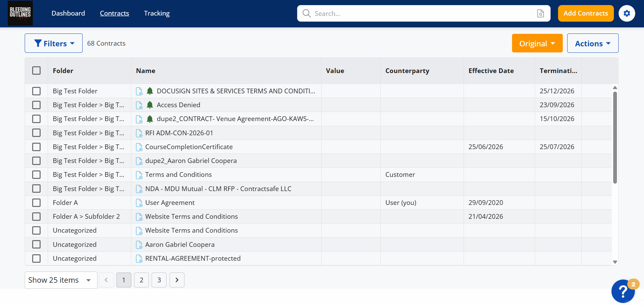Click the file icon next to User Agreement

pos(139,203)
